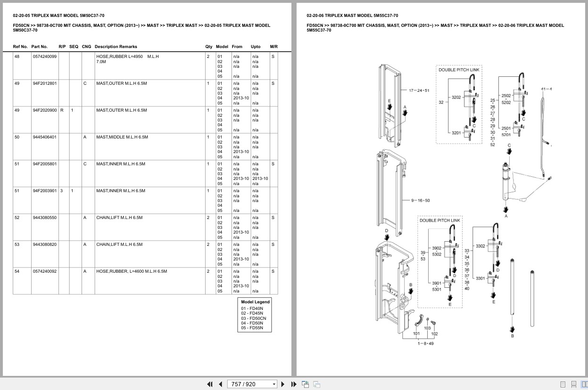
Task: Click part number 9443080820
Action: click(x=45, y=244)
